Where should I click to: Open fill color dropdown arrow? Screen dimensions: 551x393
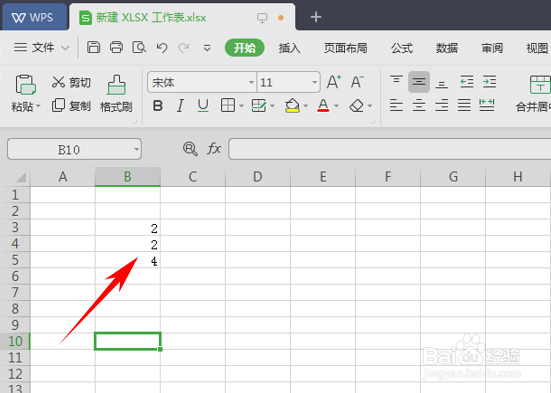(x=305, y=106)
